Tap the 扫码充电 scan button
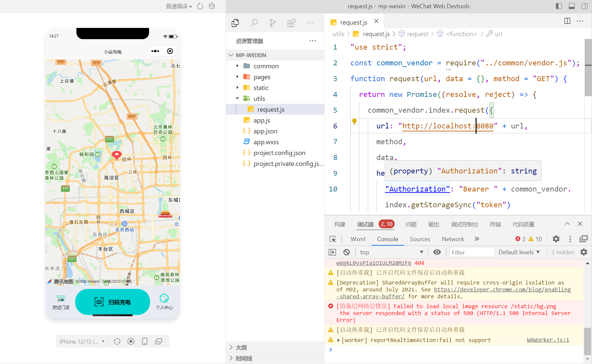This screenshot has width=592, height=364. [x=112, y=302]
